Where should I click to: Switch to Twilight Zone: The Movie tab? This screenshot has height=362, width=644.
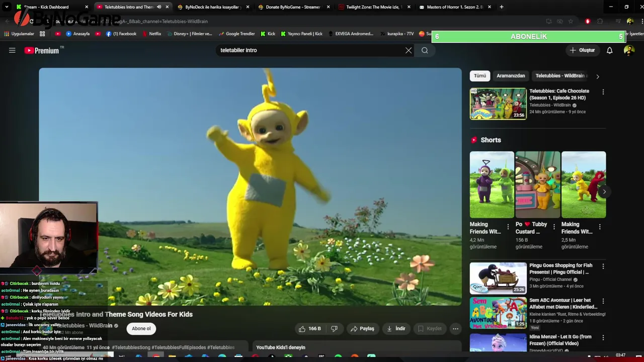tap(374, 7)
